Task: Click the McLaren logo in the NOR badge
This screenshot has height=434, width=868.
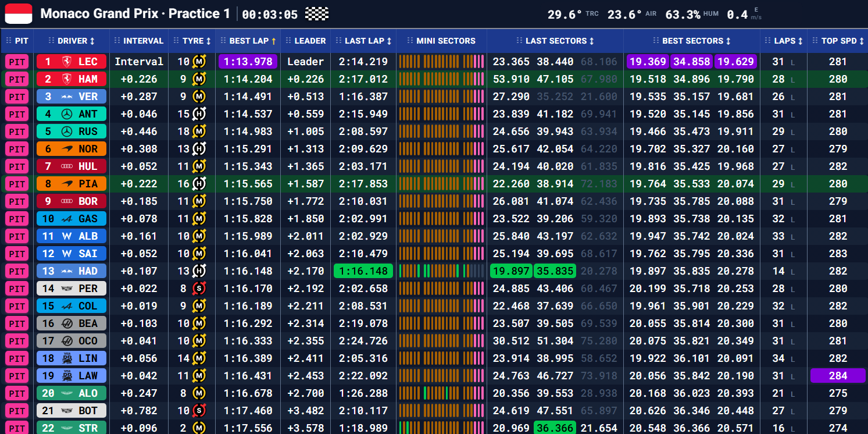Action: (x=66, y=149)
